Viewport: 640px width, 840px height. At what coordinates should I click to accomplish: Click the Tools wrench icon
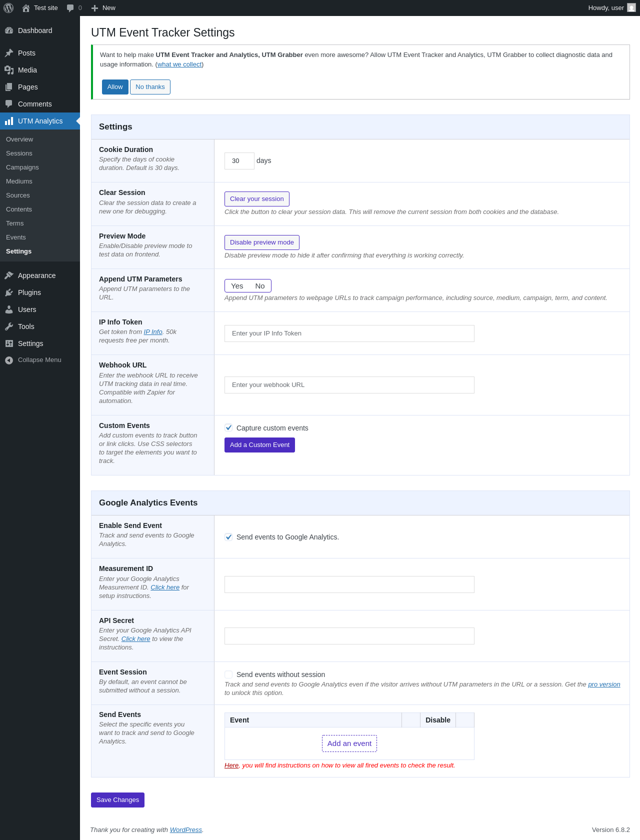(9, 326)
